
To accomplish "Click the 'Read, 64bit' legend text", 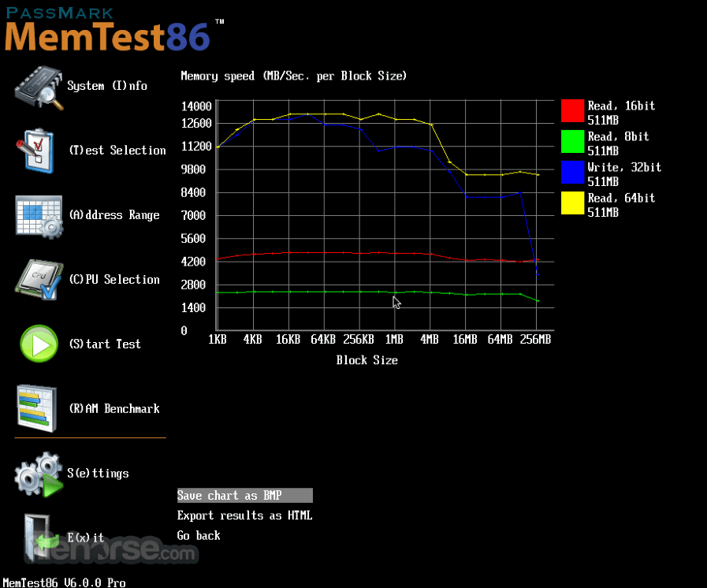I will [x=621, y=198].
